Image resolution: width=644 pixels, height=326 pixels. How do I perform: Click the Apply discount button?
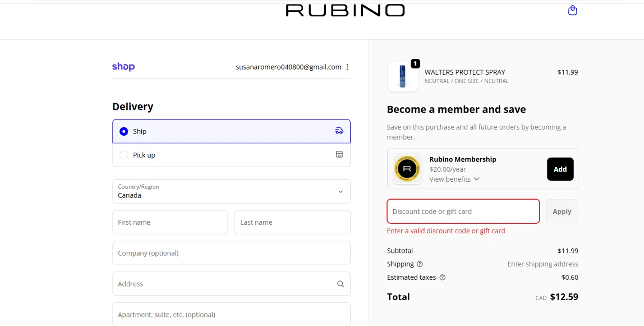tap(562, 211)
